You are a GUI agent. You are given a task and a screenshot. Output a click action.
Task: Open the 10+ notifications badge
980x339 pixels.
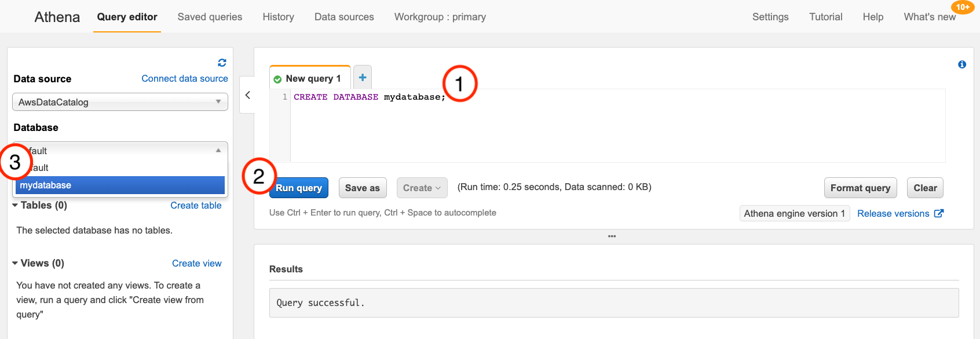[963, 7]
